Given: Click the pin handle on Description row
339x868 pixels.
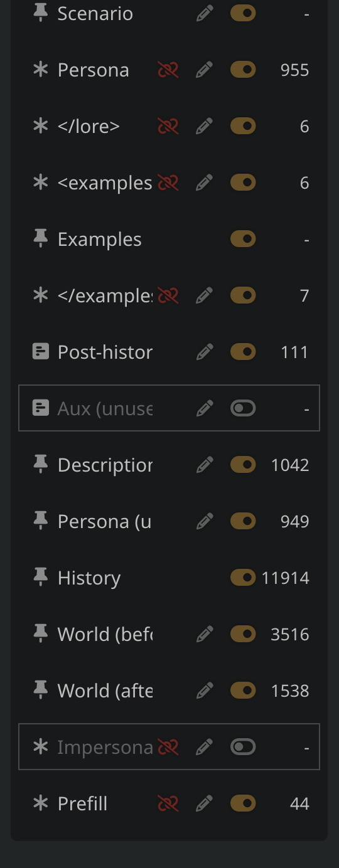Looking at the screenshot, I should pos(40,465).
